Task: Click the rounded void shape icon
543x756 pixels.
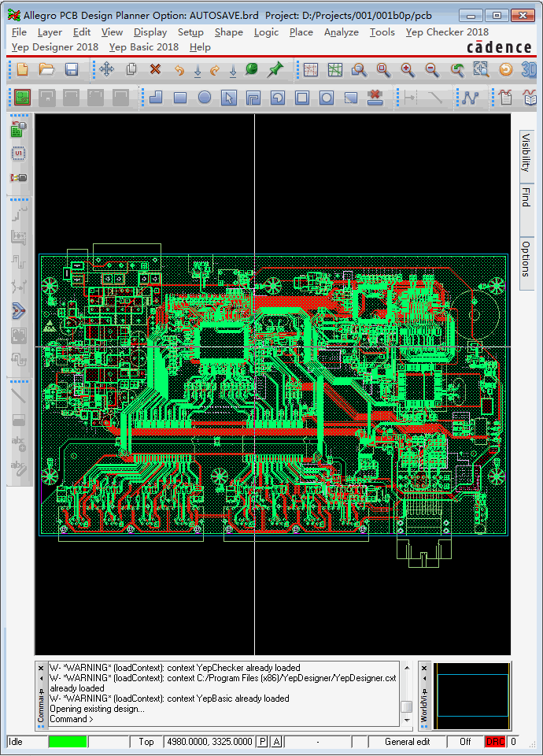Action: [278, 98]
